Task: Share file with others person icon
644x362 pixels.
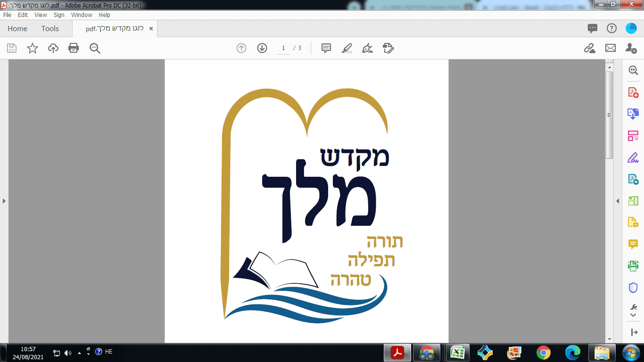Action: [x=631, y=48]
